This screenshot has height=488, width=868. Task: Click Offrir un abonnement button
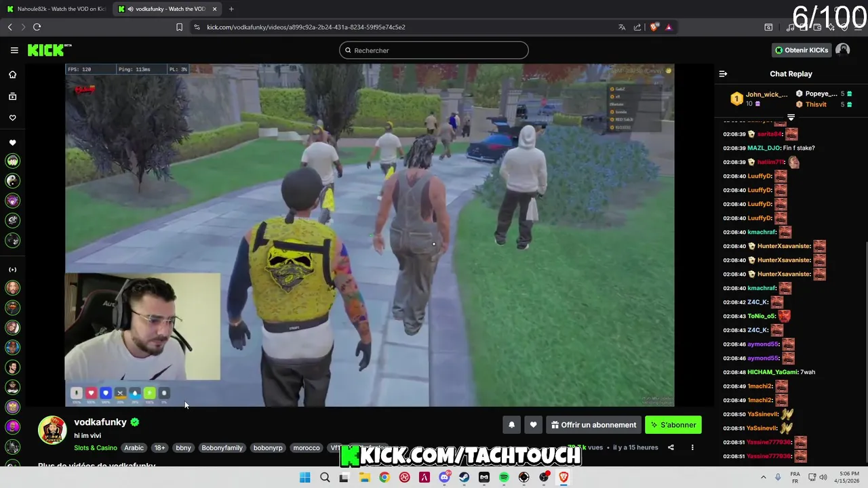pyautogui.click(x=593, y=425)
